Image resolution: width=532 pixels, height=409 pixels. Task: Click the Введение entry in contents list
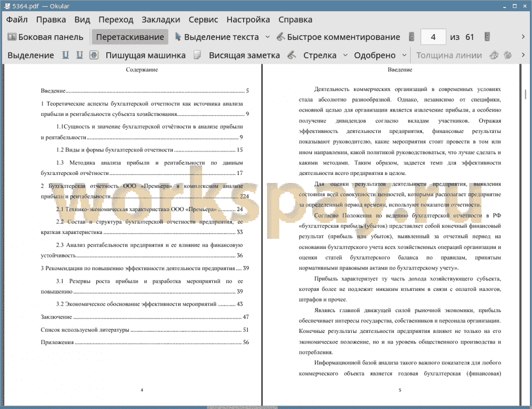click(x=145, y=91)
